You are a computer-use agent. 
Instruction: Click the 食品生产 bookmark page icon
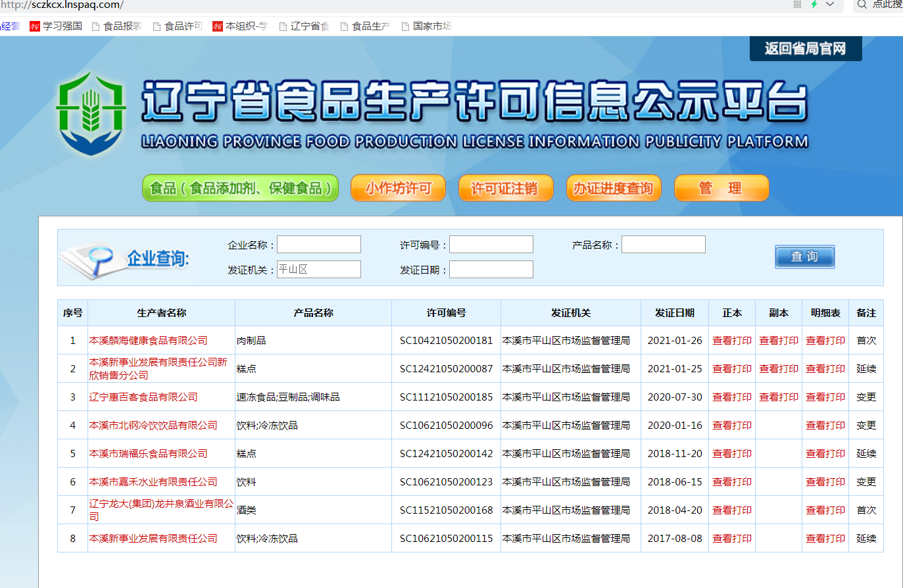[x=344, y=26]
